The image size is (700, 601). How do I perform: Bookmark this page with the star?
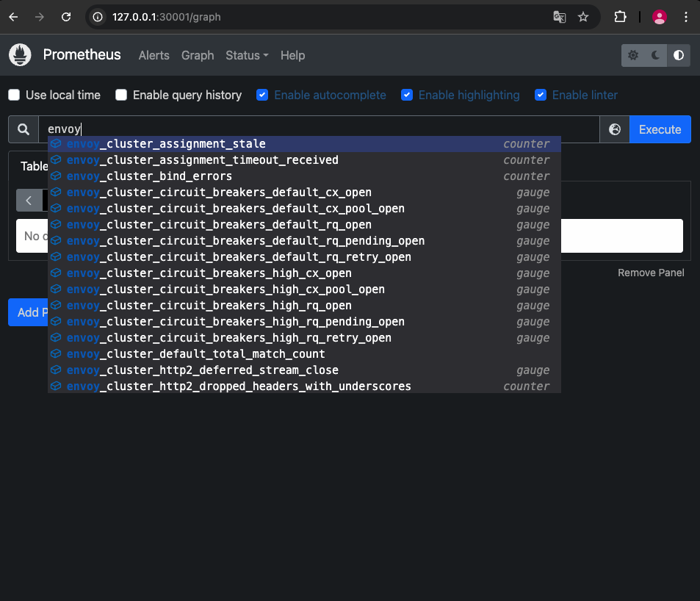coord(583,17)
